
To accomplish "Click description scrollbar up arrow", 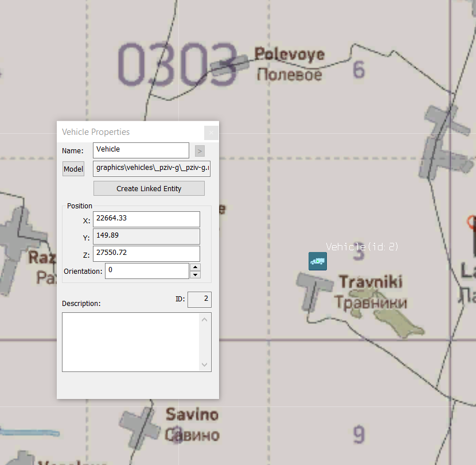I will (205, 319).
